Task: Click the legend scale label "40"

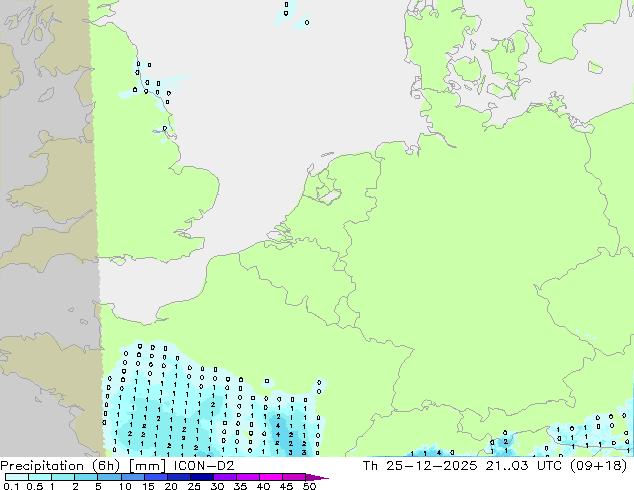Action: click(x=263, y=486)
